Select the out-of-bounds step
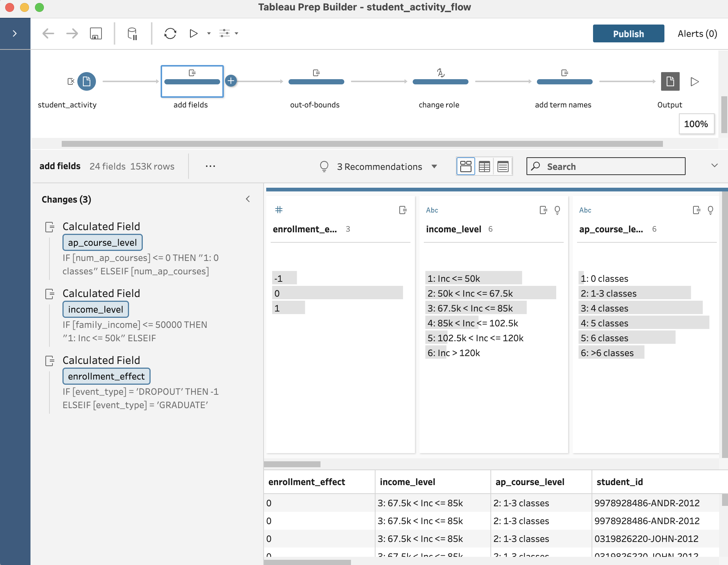This screenshot has width=728, height=565. tap(316, 81)
